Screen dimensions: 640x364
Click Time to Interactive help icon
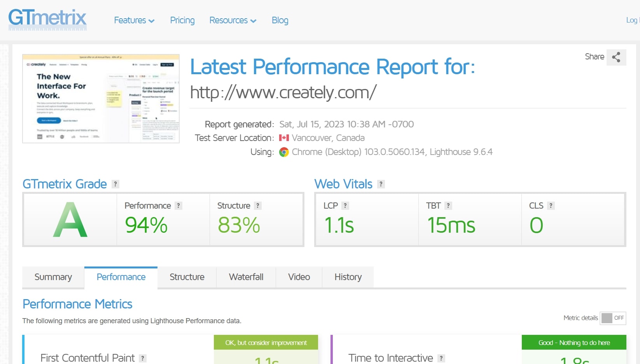(441, 358)
